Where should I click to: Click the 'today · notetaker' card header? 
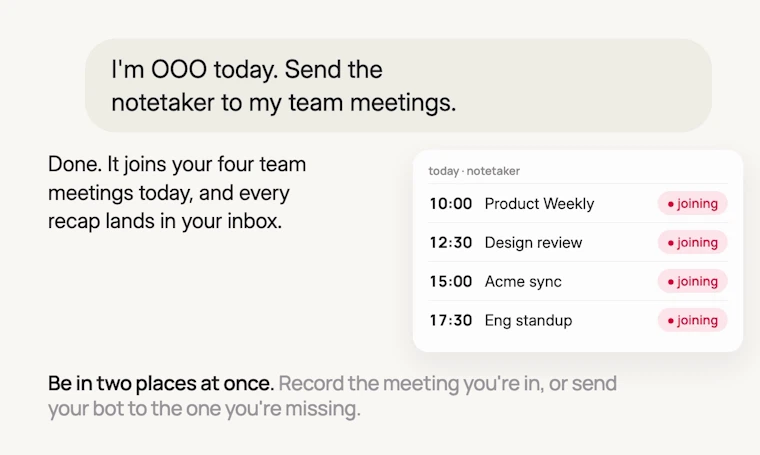(474, 171)
